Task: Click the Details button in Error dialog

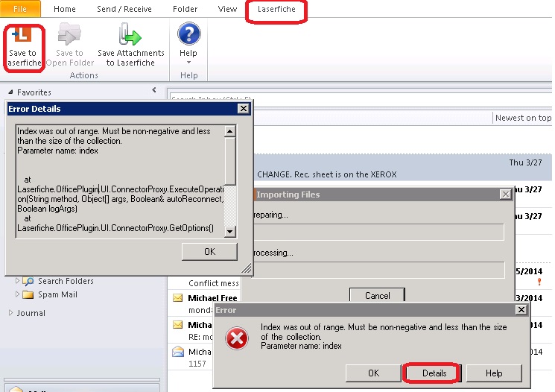Action: [434, 373]
